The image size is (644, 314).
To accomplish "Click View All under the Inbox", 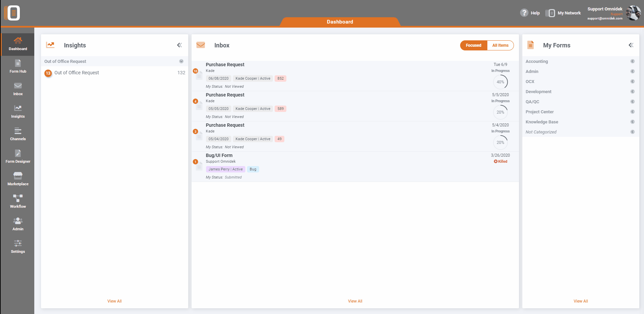I will 355,301.
